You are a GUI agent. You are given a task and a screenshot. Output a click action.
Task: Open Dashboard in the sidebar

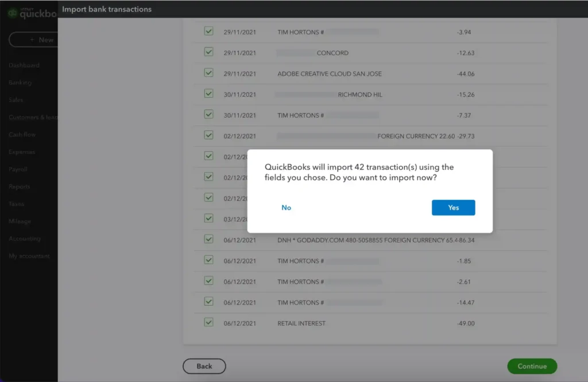click(24, 65)
